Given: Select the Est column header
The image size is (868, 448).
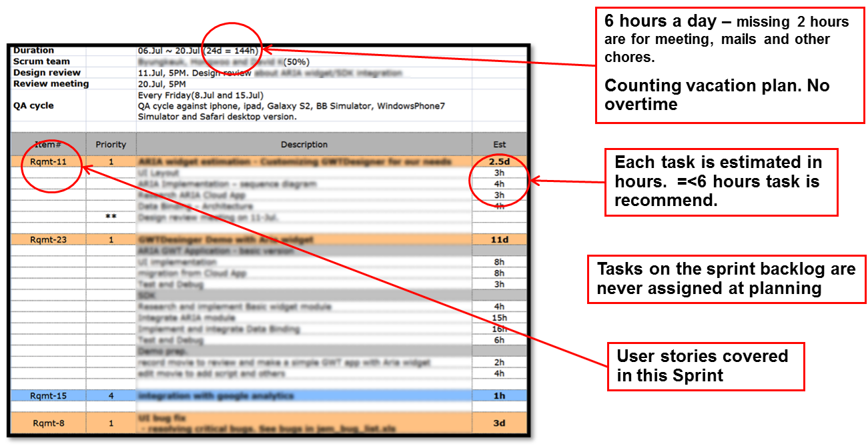Looking at the screenshot, I should coord(499,144).
